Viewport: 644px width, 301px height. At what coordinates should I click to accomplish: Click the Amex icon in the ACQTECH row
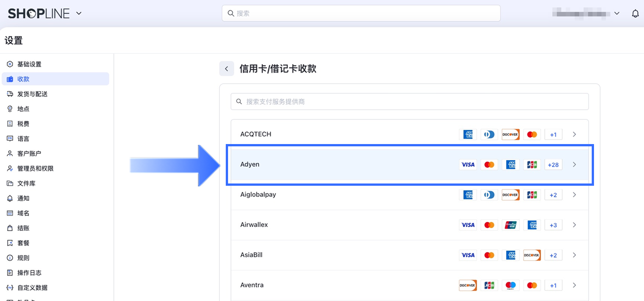click(x=468, y=134)
